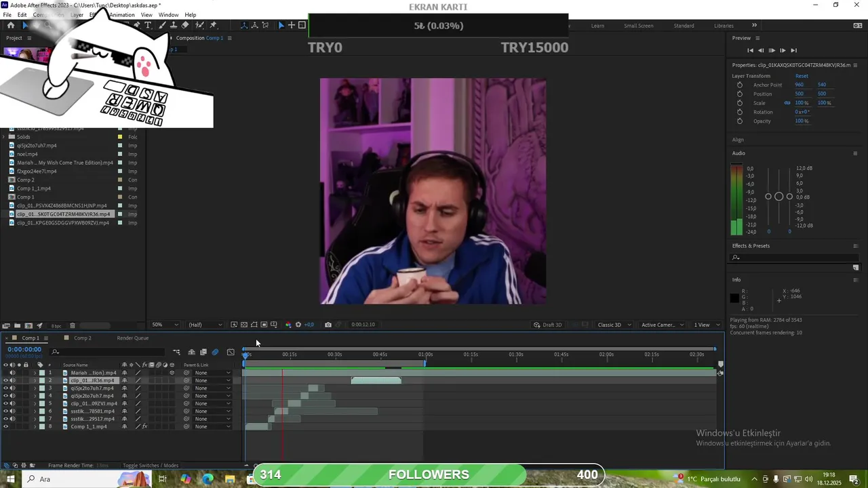Hide layer 2 clip_01...JR36.mp4 eye
Viewport: 868px width, 488px height.
pos(5,380)
